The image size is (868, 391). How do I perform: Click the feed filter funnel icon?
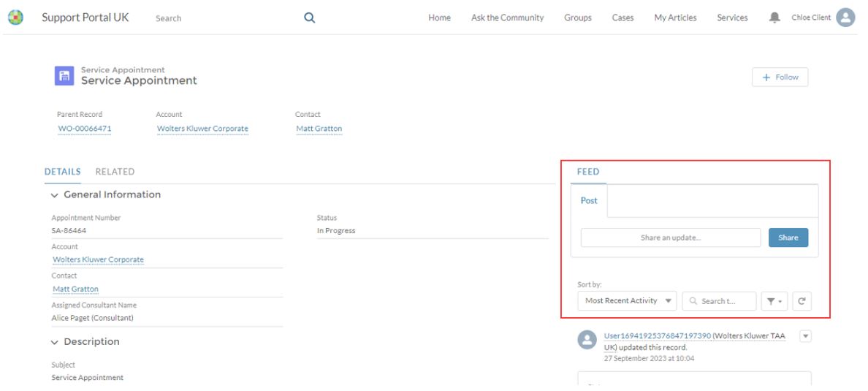[773, 301]
